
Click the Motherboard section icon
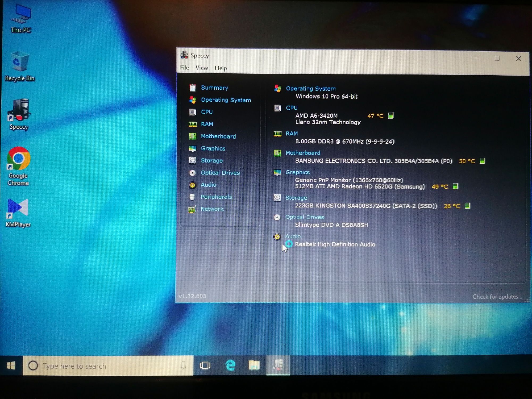coord(193,136)
